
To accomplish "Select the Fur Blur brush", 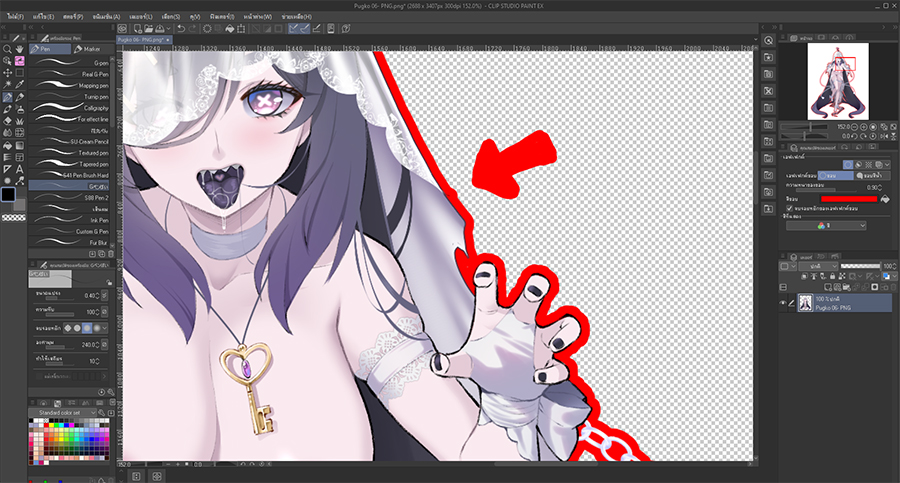I will point(69,242).
